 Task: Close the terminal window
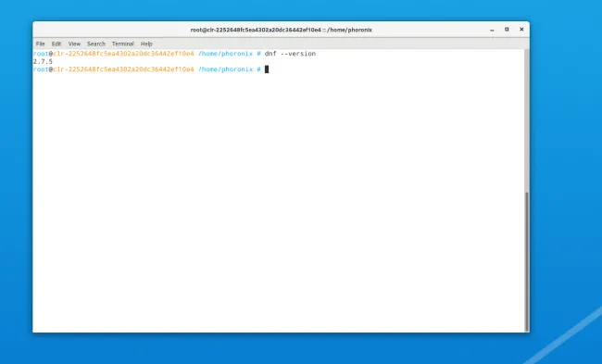(521, 30)
